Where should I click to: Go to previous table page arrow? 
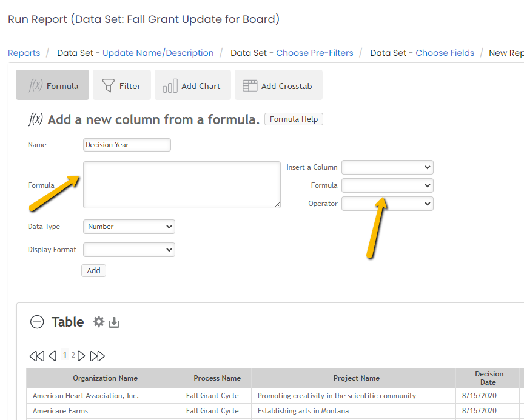53,356
